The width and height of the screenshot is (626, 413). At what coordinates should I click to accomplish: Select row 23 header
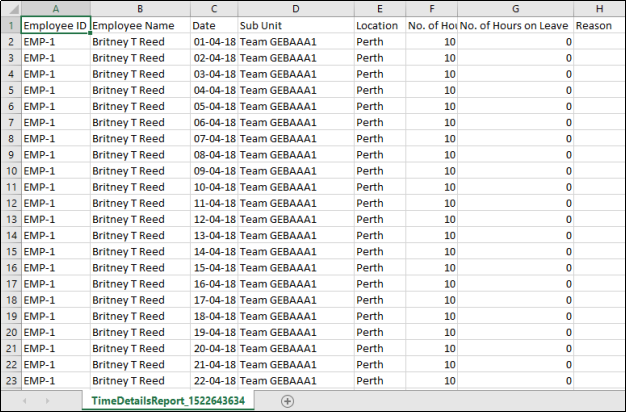coord(11,381)
